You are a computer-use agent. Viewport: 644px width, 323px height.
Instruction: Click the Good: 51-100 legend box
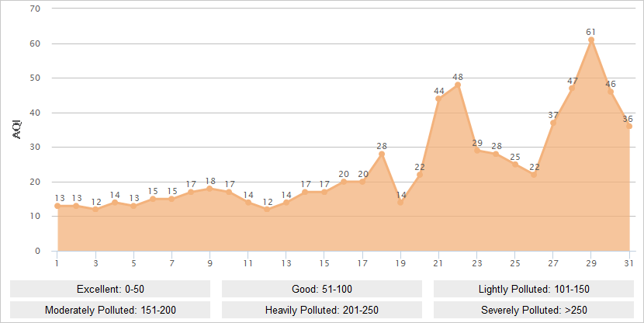tap(321, 289)
